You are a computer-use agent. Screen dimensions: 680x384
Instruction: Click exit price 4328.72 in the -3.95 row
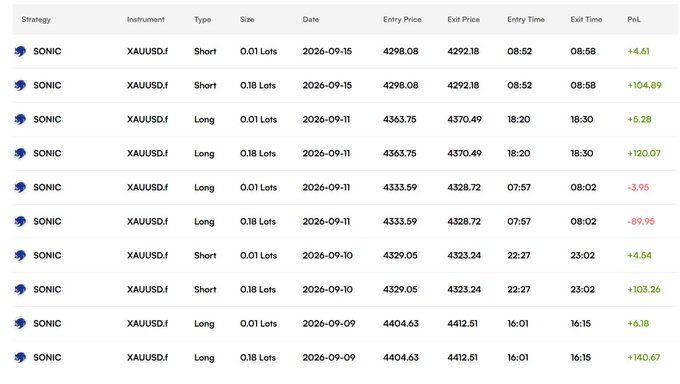click(x=464, y=187)
